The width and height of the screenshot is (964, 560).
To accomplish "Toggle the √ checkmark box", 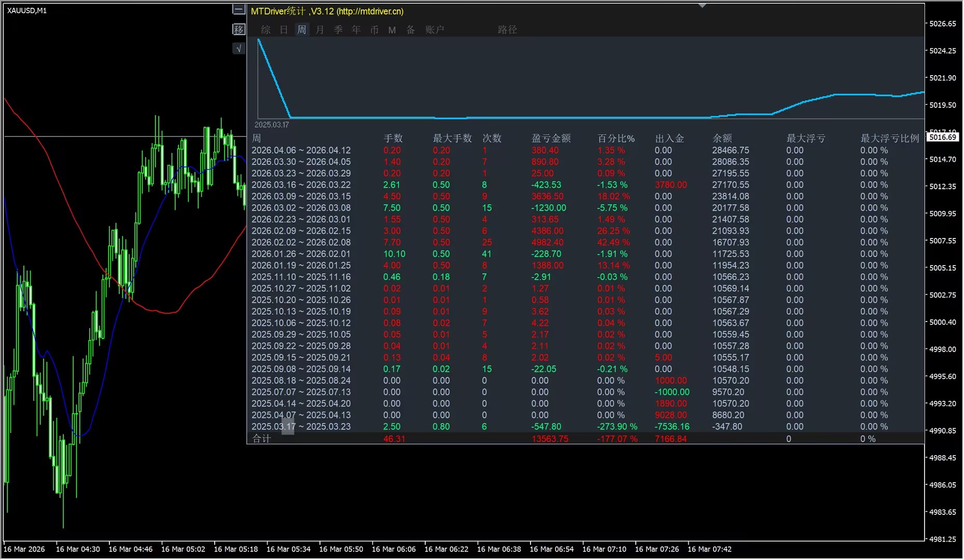I will pos(239,49).
